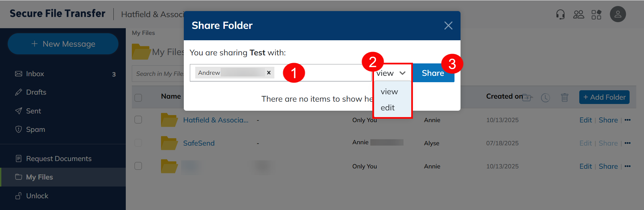This screenshot has width=644, height=210.
Task: Open more options for SafeSend folder
Action: [x=628, y=143]
